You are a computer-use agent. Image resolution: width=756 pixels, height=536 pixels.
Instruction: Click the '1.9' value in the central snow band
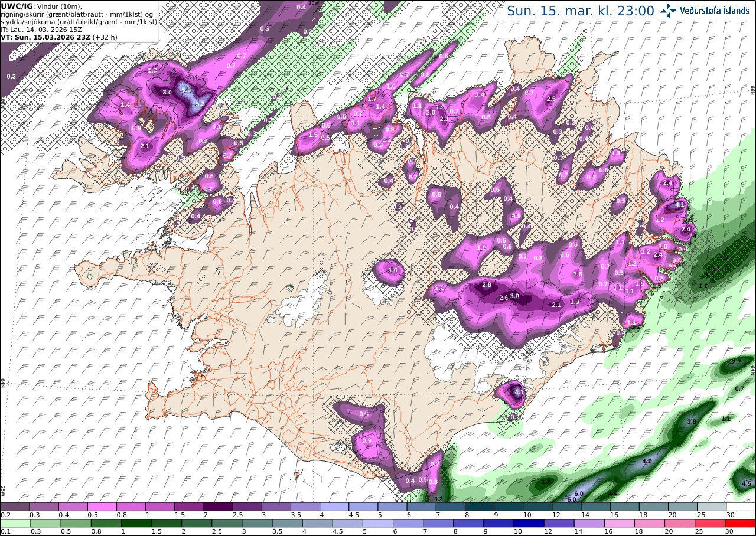click(x=575, y=302)
